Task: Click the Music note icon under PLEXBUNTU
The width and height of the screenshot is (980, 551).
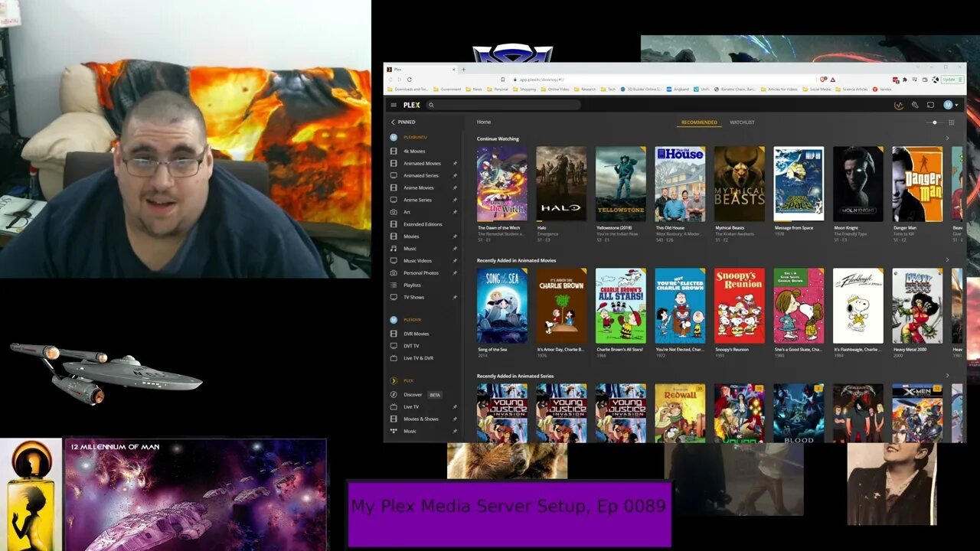Action: (x=394, y=249)
